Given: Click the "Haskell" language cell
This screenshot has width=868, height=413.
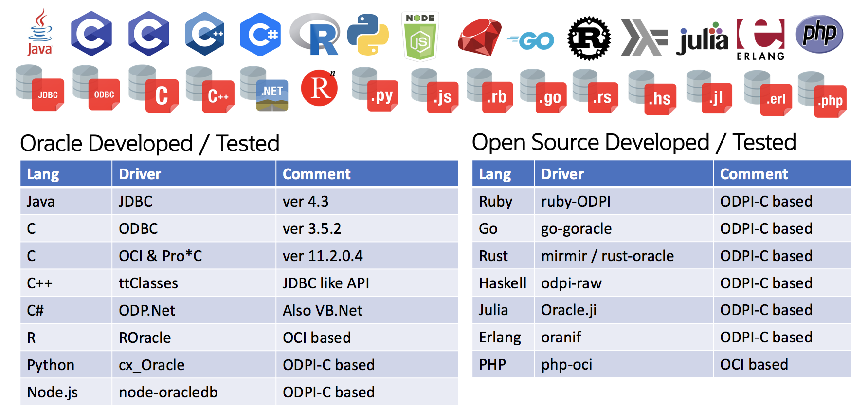Looking at the screenshot, I should 504,283.
